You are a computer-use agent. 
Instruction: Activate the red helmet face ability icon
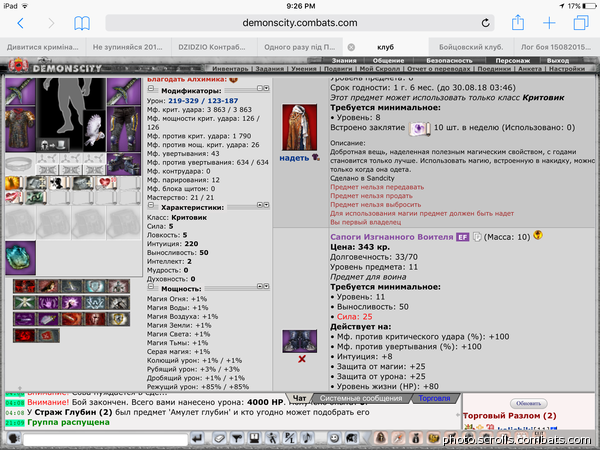95,319
